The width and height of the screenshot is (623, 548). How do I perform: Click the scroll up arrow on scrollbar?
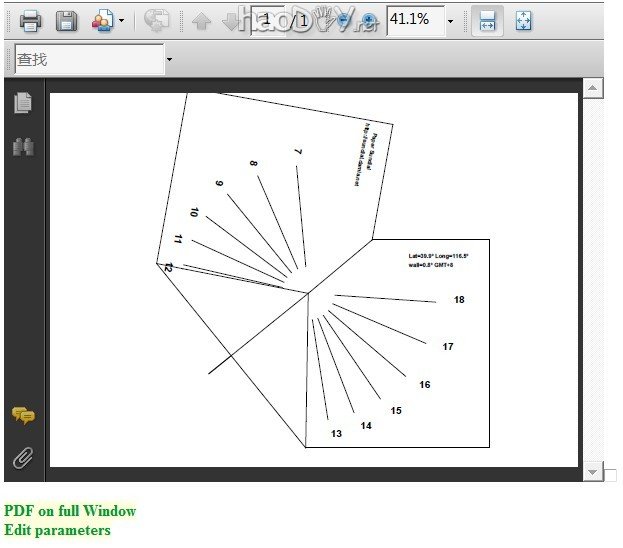pos(593,90)
